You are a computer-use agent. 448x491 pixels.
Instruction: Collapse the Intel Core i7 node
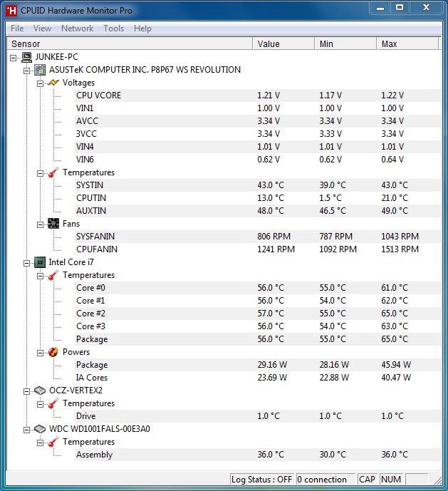tap(26, 264)
